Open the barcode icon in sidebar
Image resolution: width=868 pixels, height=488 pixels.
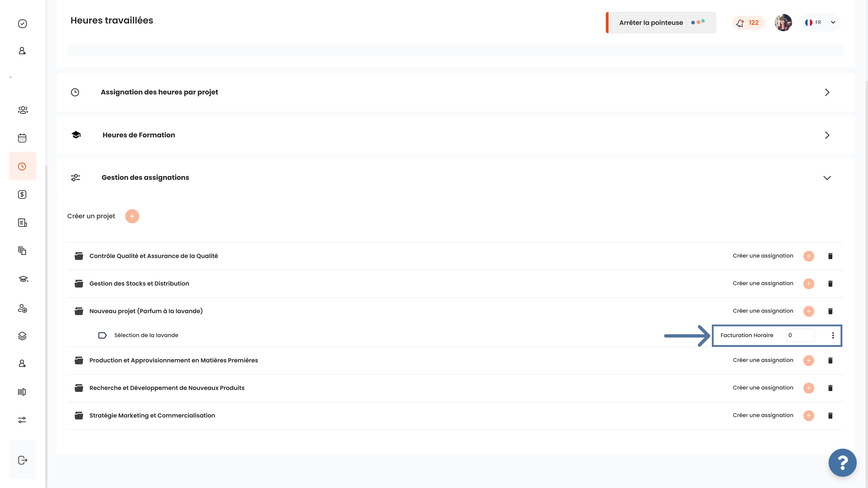[x=22, y=392]
